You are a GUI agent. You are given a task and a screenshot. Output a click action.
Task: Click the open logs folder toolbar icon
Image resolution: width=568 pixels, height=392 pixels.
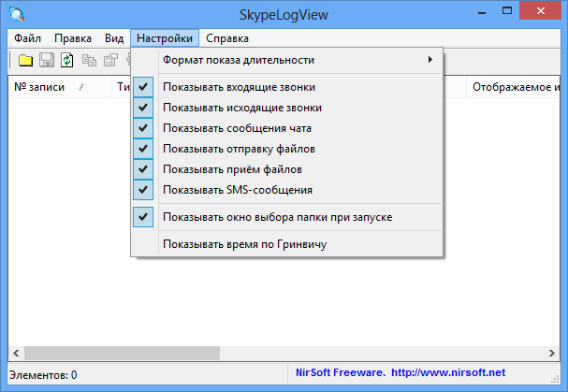[25, 60]
